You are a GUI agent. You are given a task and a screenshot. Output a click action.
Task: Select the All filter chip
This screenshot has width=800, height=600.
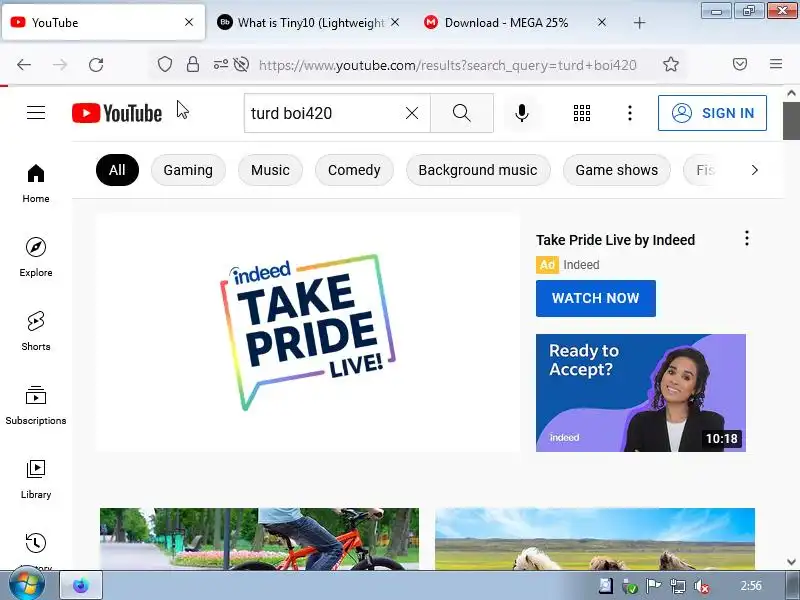coord(117,170)
